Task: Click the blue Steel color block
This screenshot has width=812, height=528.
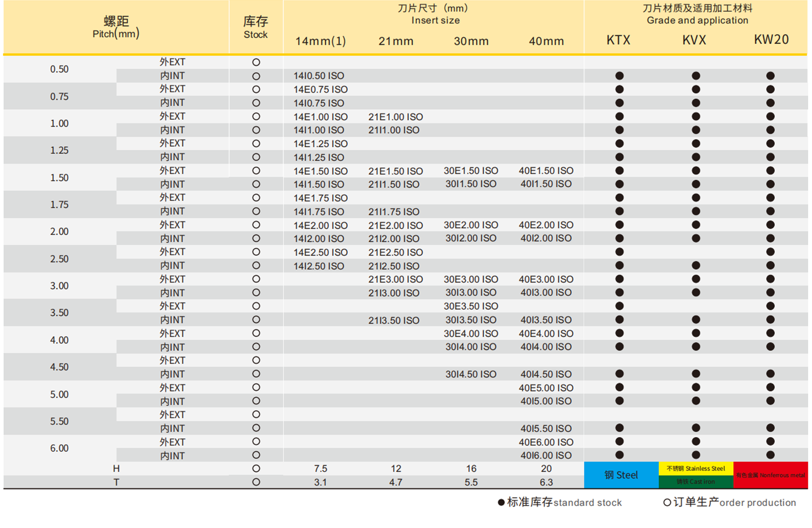Action: tap(621, 475)
